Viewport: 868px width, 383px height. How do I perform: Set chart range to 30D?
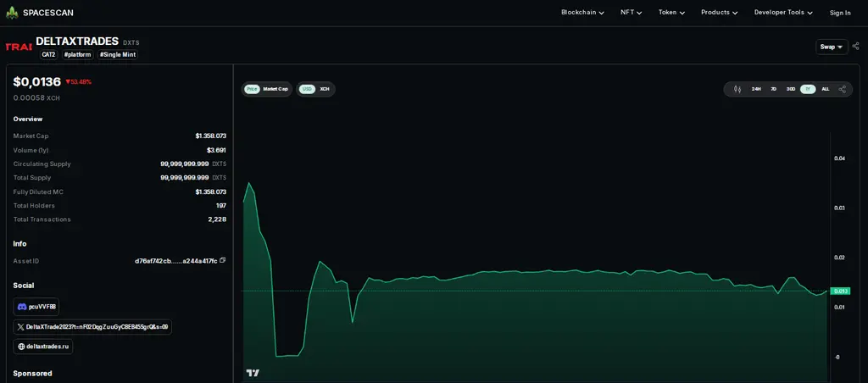791,89
